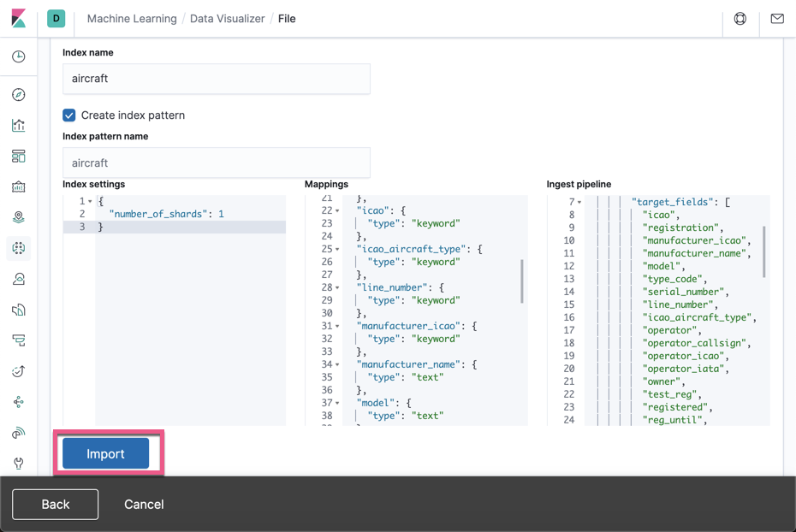
Task: Click "keyword" type on Mappings line 23
Action: (436, 223)
